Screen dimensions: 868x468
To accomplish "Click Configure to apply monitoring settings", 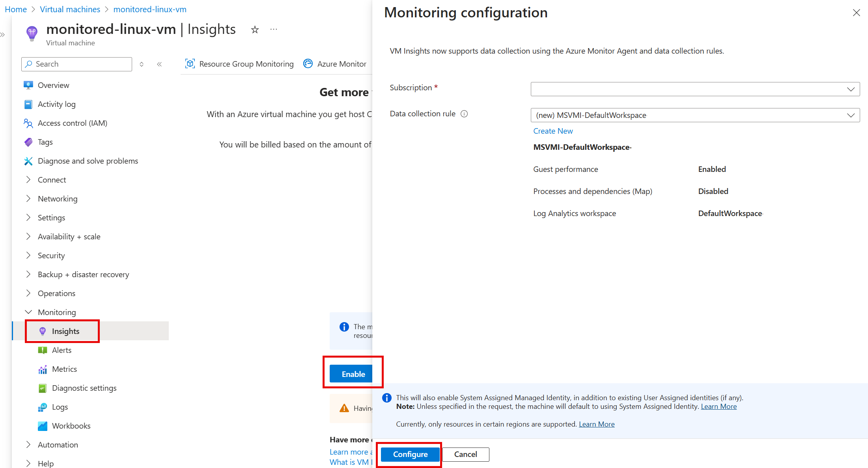I will 410,454.
